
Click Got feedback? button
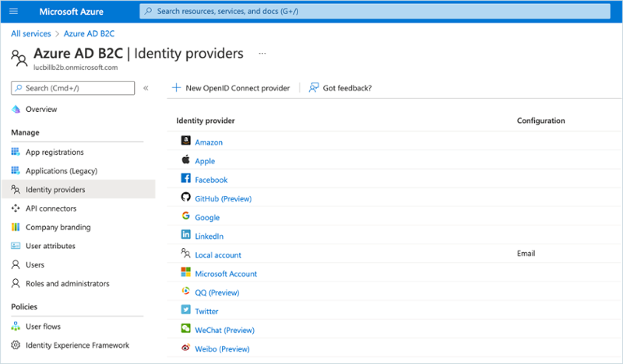click(340, 88)
